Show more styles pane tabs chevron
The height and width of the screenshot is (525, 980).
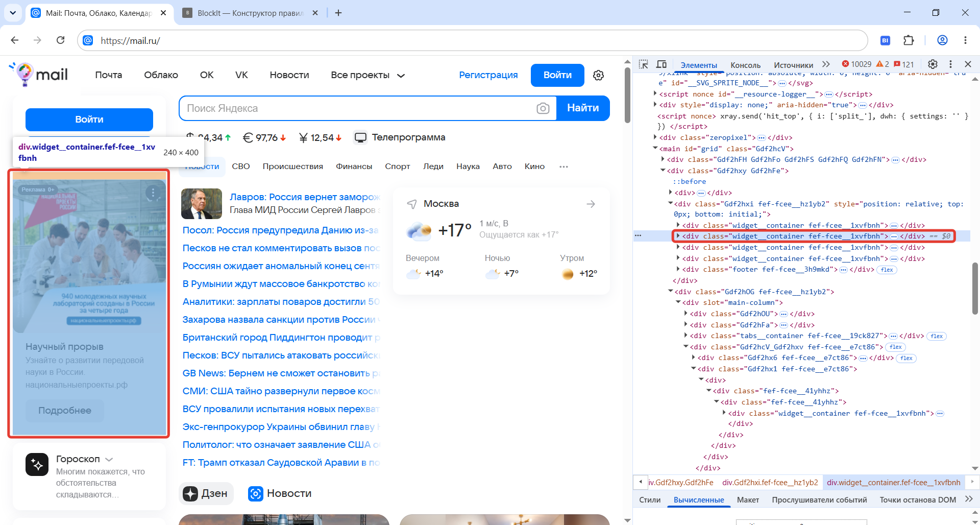(x=969, y=499)
